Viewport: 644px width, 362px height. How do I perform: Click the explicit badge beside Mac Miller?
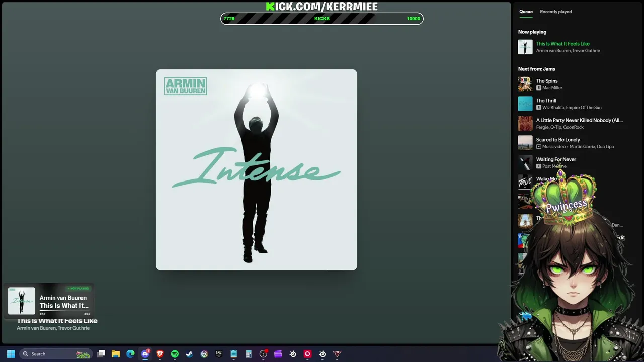click(x=539, y=88)
